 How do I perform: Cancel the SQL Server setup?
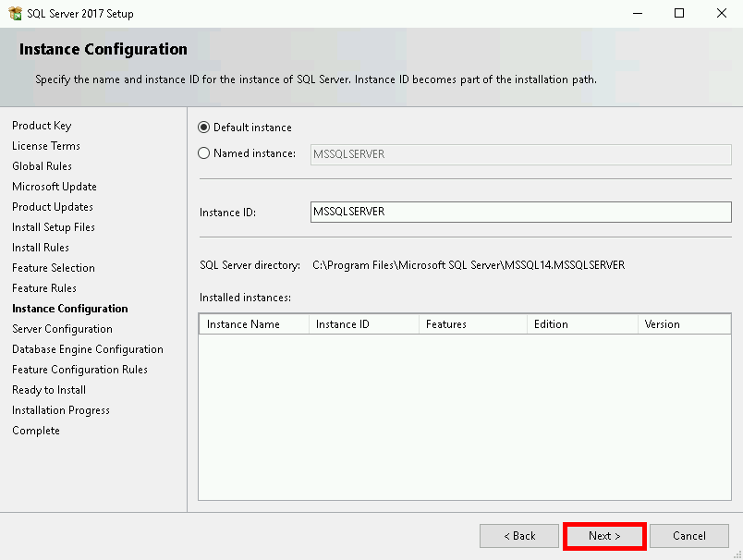point(688,536)
